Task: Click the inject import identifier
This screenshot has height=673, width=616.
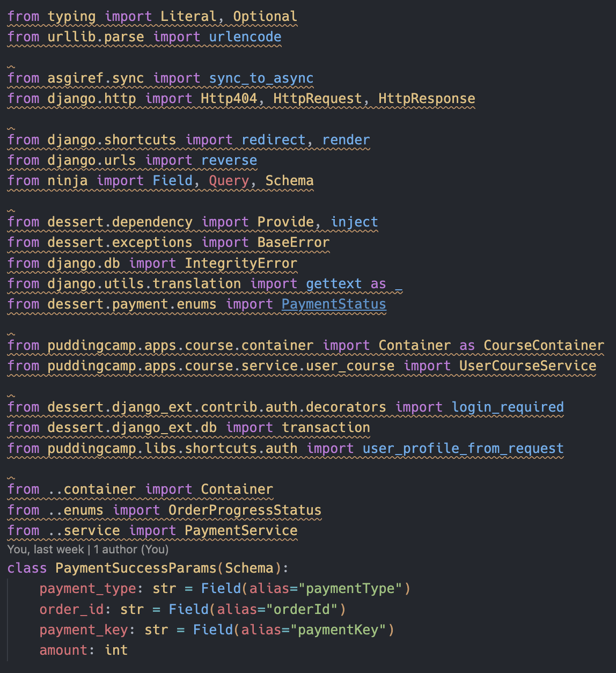Action: click(354, 222)
